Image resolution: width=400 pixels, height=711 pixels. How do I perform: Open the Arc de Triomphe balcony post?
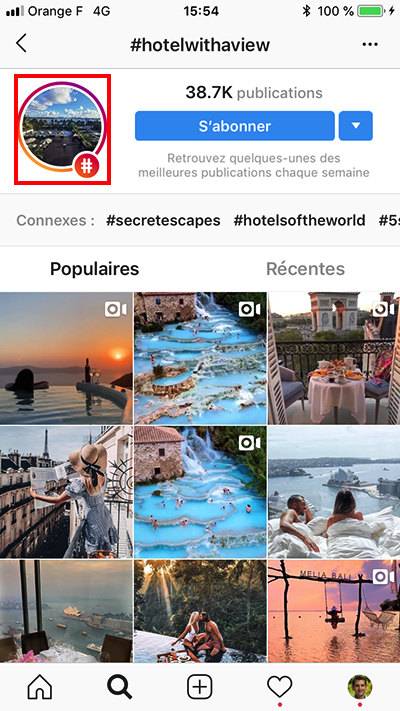334,358
